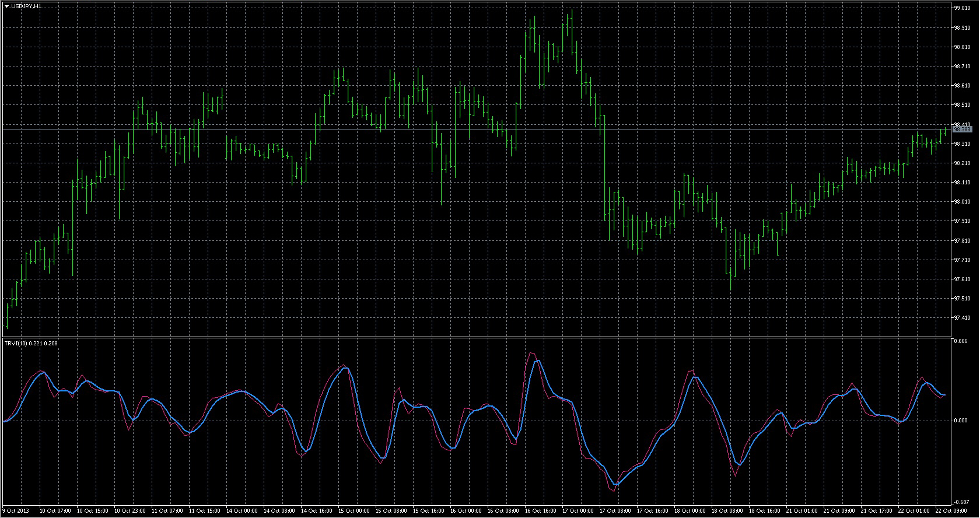This screenshot has width=980, height=518.
Task: Click the 9 Oct 2013 time label
Action: [x=16, y=511]
